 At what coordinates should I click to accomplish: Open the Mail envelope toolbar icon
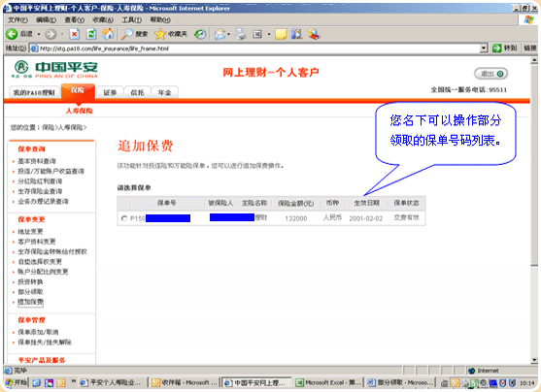point(220,34)
